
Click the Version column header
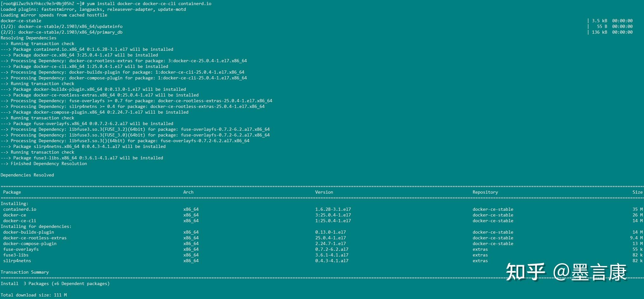click(324, 192)
